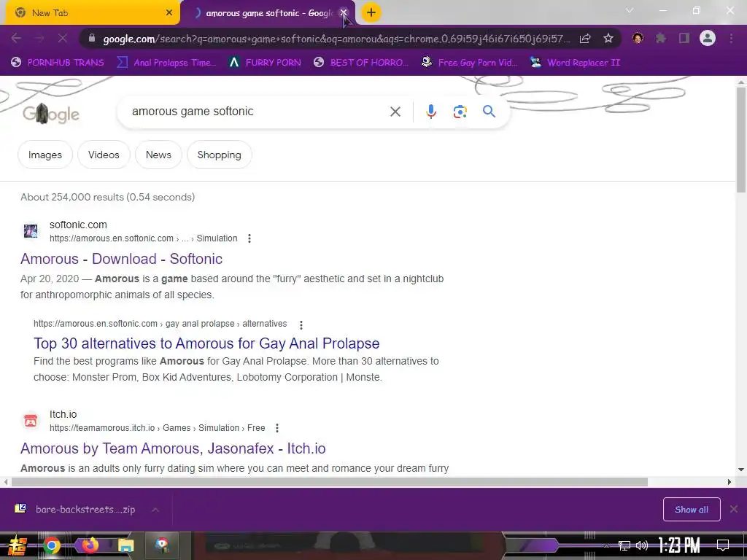This screenshot has height=560, width=747.
Task: Close the New Tab tab
Action: pyautogui.click(x=169, y=13)
